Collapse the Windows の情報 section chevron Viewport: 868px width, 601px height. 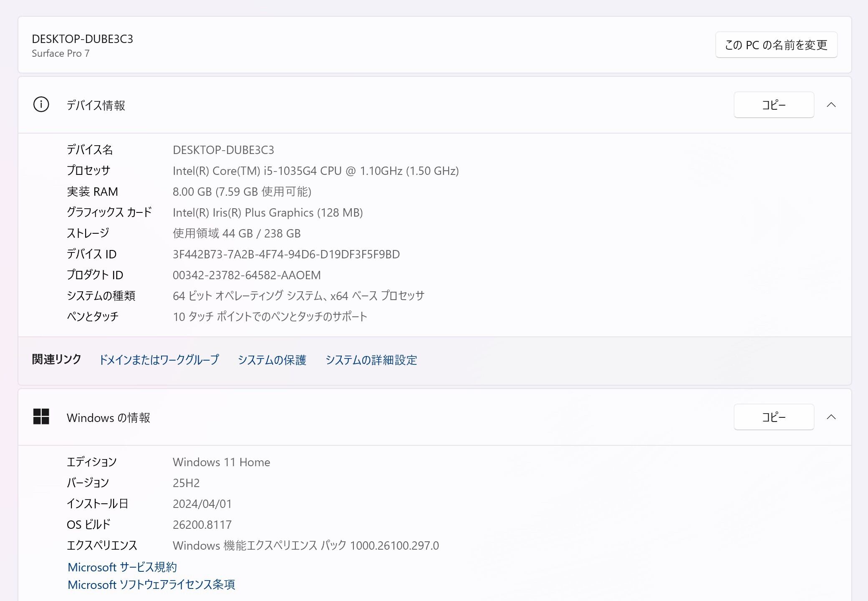pyautogui.click(x=831, y=417)
